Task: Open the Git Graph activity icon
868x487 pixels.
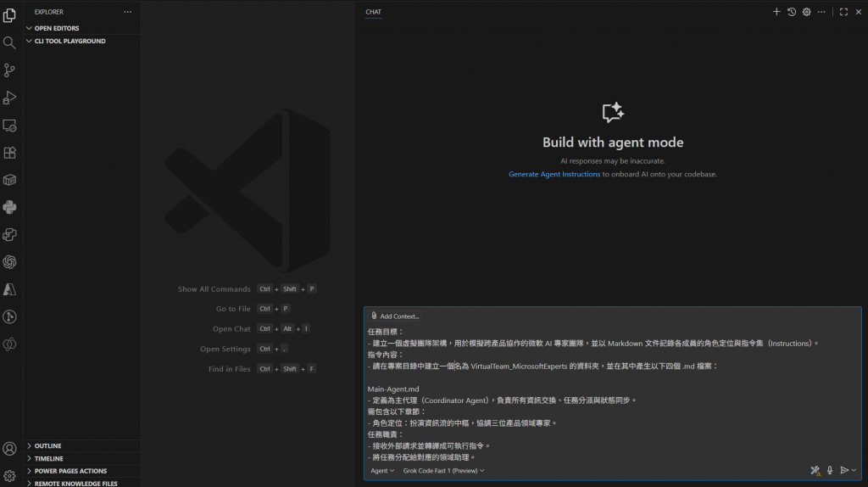Action: point(9,317)
